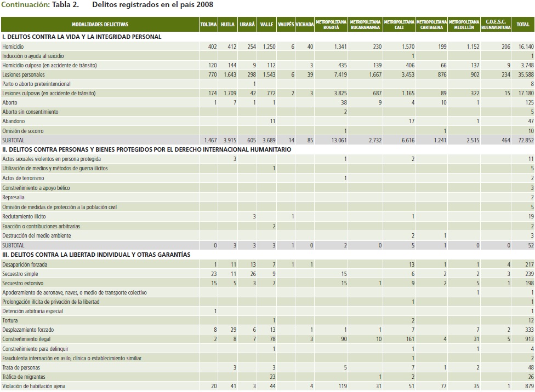
Task: Click section heading I on delitos contra la vida
Action: pyautogui.click(x=82, y=37)
